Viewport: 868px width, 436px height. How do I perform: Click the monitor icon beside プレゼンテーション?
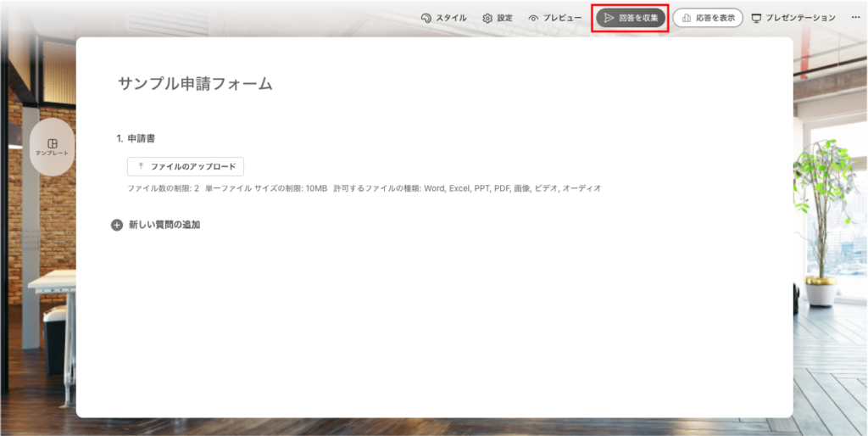756,18
